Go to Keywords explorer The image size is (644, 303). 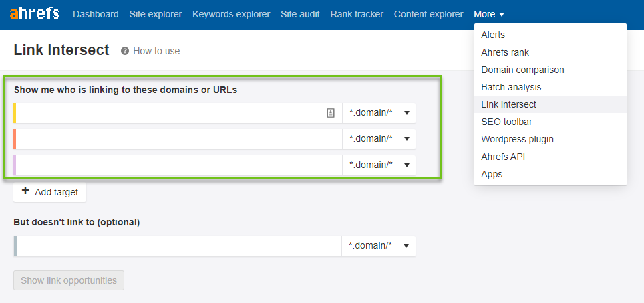point(231,15)
